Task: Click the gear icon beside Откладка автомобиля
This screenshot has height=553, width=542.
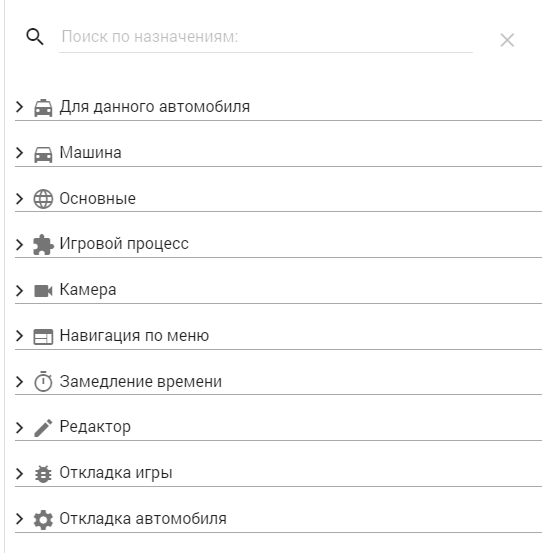Action: (43, 519)
